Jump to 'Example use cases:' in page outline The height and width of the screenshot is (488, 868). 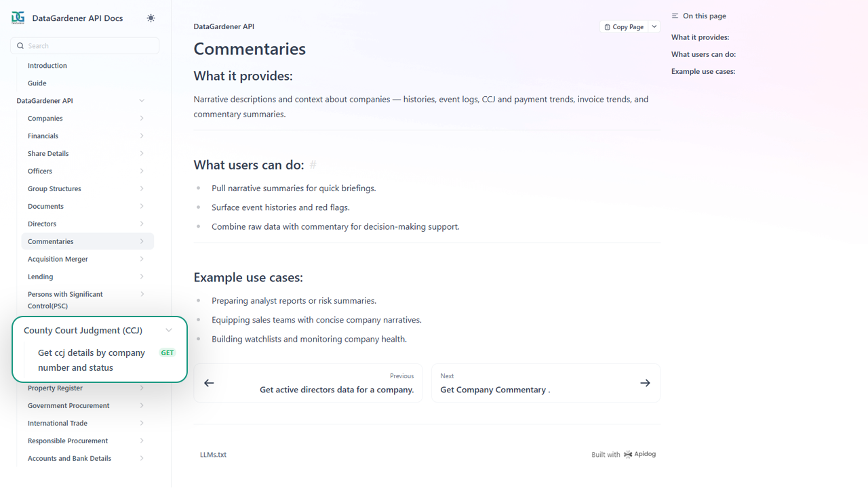703,72
